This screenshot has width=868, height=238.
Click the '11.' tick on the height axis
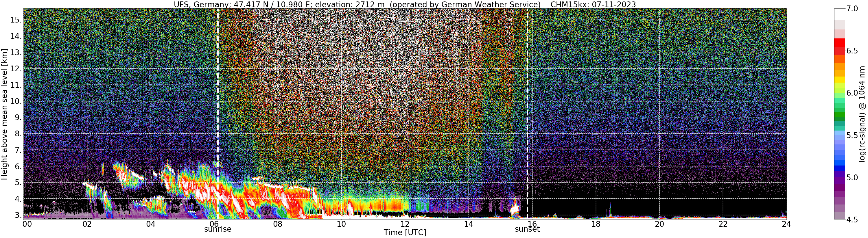(x=16, y=85)
